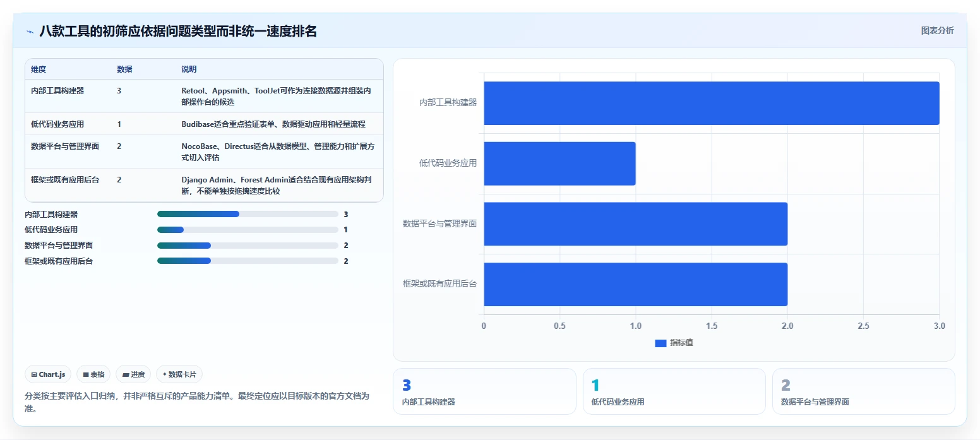Click the 低代码业务应用 chart bar
980x440 pixels.
point(559,164)
